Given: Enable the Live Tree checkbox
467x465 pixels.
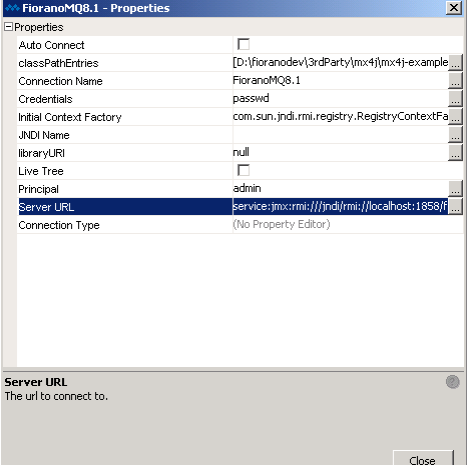Looking at the screenshot, I should pos(243,170).
